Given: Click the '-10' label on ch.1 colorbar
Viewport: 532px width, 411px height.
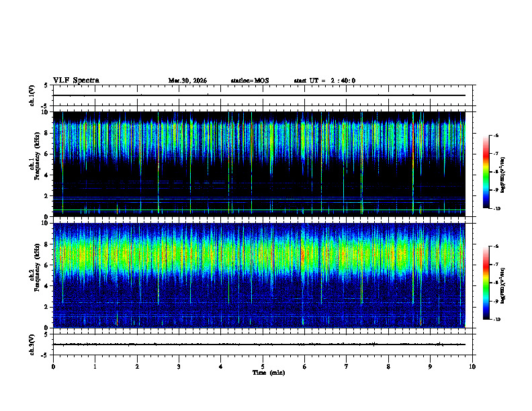Looking at the screenshot, I should [x=496, y=209].
